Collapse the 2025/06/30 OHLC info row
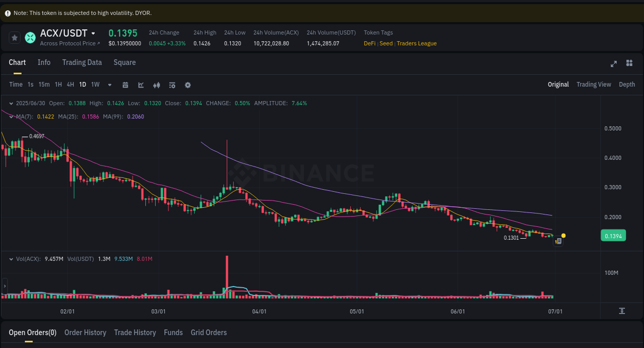Screen dimensions: 644x348 (11, 103)
